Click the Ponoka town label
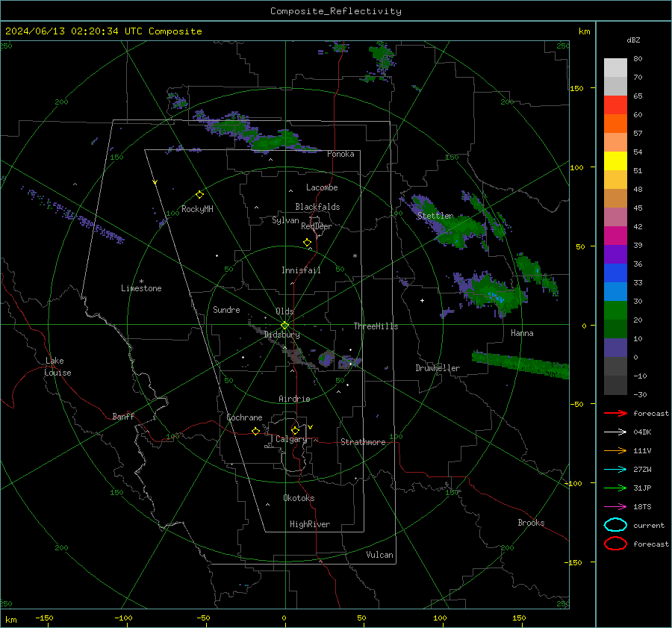This screenshot has width=672, height=628. pyautogui.click(x=340, y=154)
